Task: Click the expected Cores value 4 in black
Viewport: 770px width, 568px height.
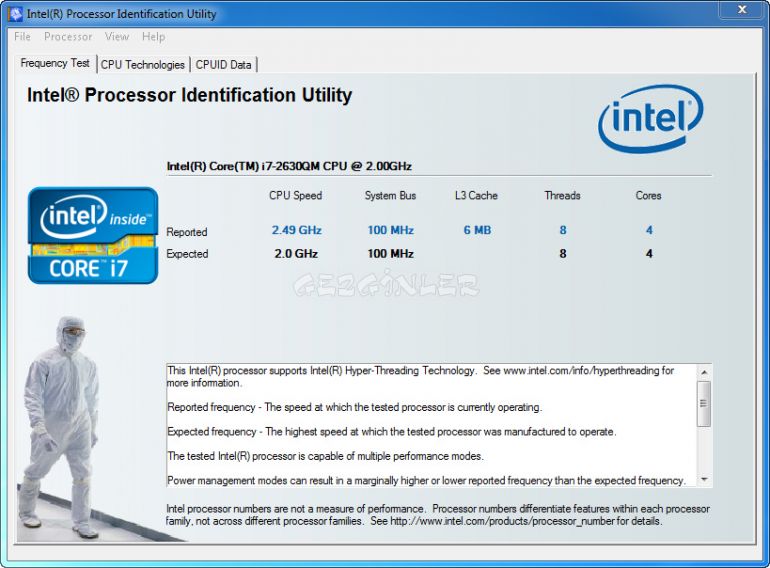Action: click(x=649, y=254)
